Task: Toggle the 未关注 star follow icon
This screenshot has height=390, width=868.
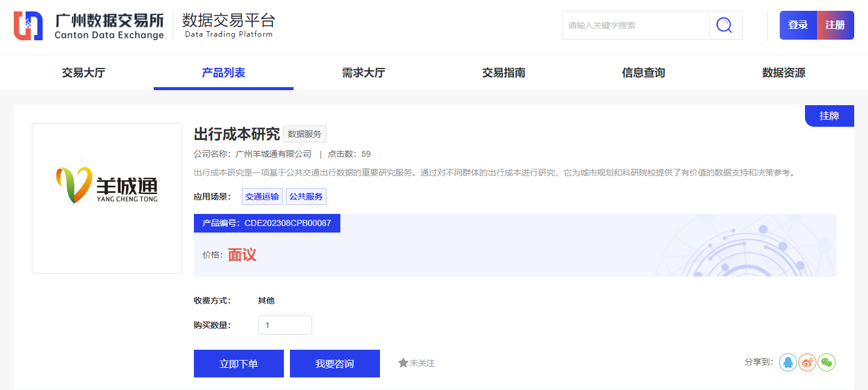Action: [x=403, y=363]
